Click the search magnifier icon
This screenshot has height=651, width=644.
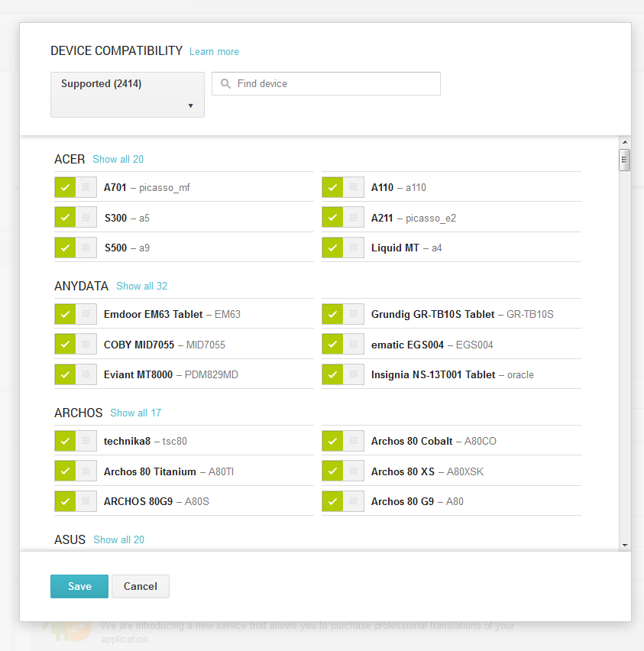(x=225, y=84)
